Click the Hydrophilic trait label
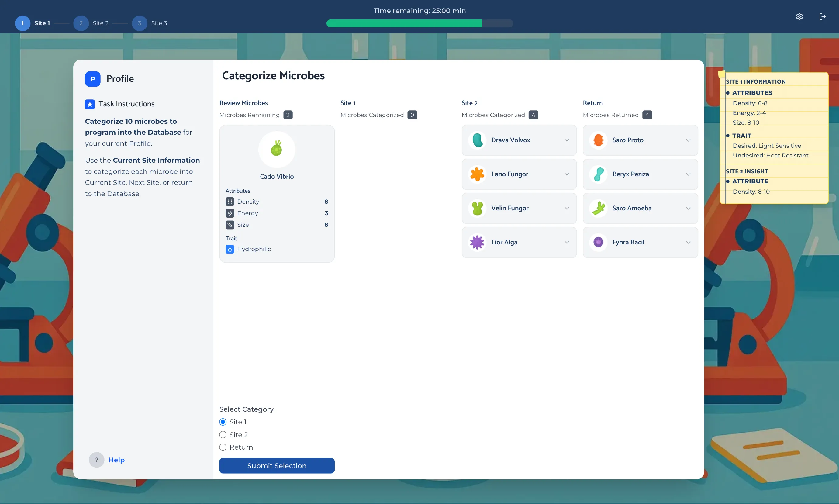The height and width of the screenshot is (504, 839). click(x=254, y=249)
